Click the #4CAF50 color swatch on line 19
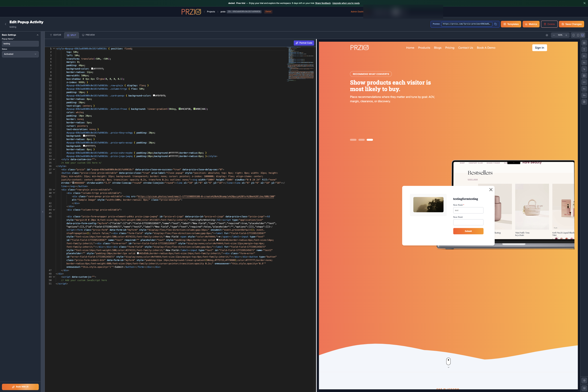 [x=179, y=109]
